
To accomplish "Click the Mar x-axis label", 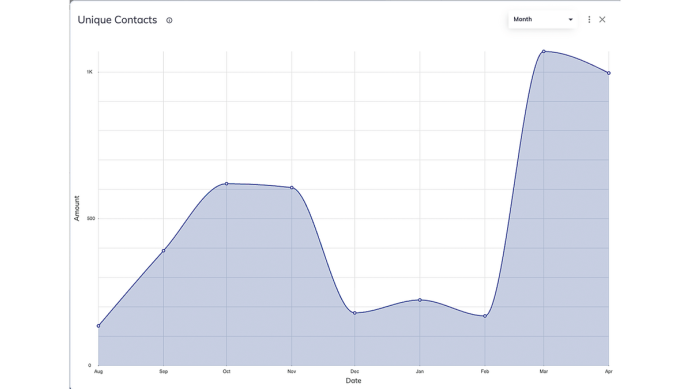I will (x=544, y=371).
